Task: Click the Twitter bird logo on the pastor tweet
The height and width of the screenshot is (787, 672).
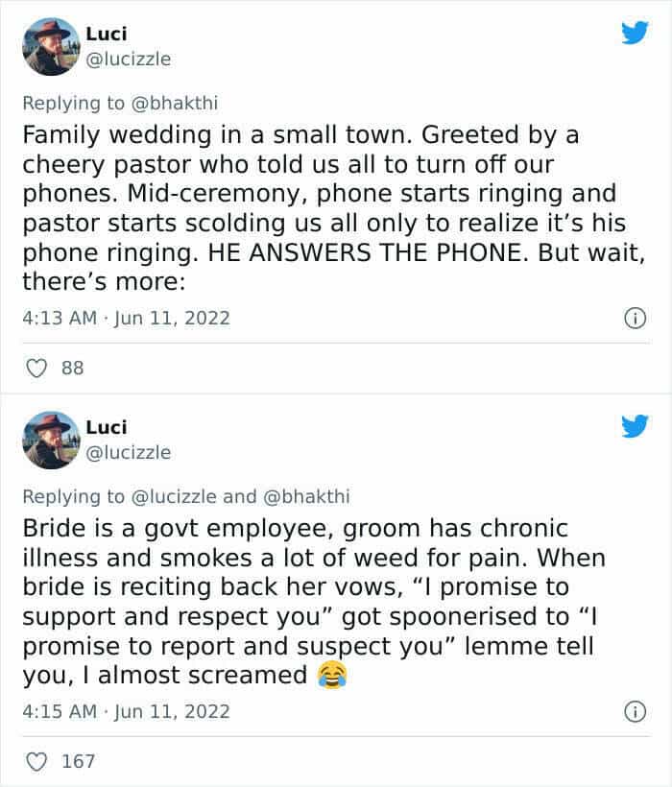Action: tap(634, 34)
